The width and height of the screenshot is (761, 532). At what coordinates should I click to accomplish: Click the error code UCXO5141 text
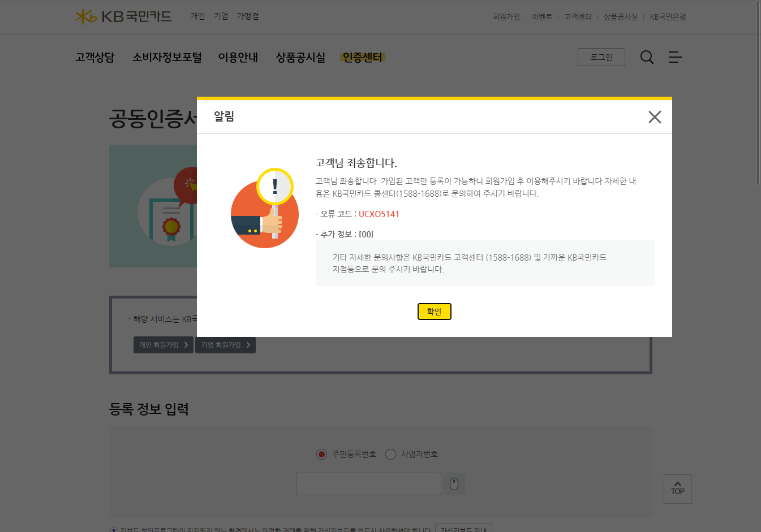click(379, 214)
